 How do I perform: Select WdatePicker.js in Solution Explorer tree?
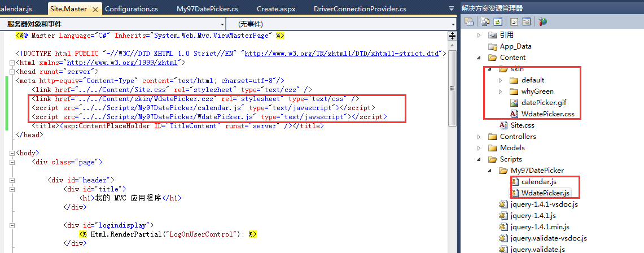click(545, 193)
